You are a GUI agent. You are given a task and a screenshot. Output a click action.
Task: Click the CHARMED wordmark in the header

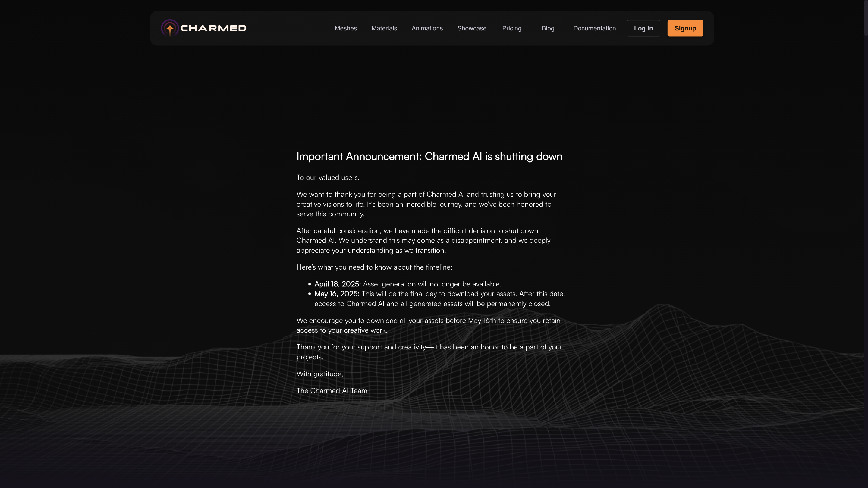pos(213,28)
